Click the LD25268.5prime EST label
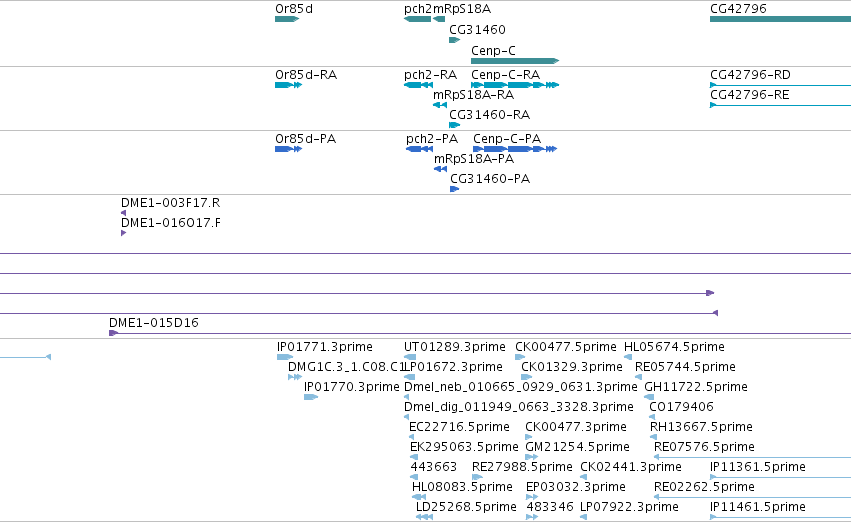The width and height of the screenshot is (851, 522). click(466, 507)
